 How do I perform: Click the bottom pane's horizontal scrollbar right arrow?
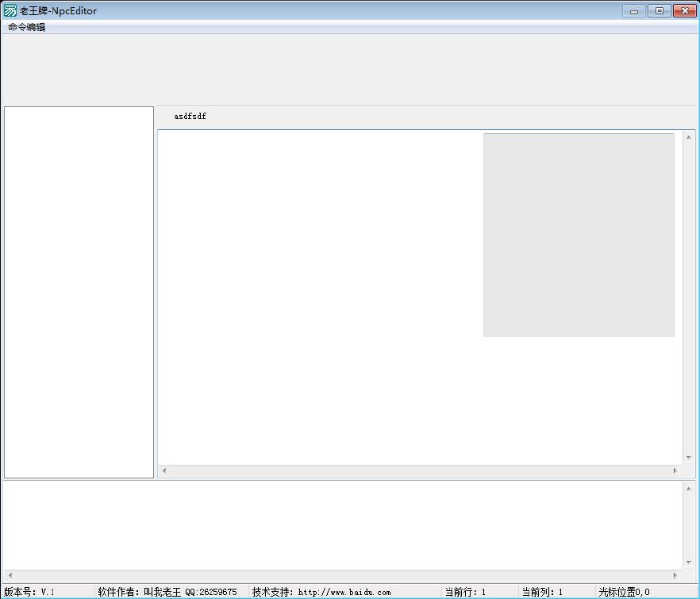tap(675, 575)
